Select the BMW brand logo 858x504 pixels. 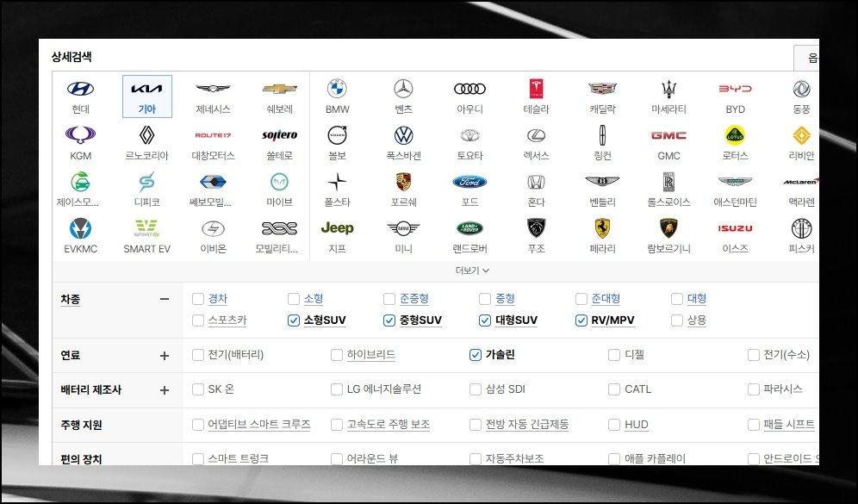click(x=337, y=89)
